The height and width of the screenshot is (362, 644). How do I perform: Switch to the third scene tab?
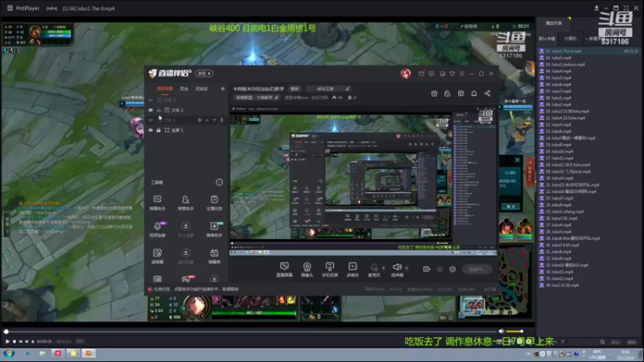coord(201,88)
